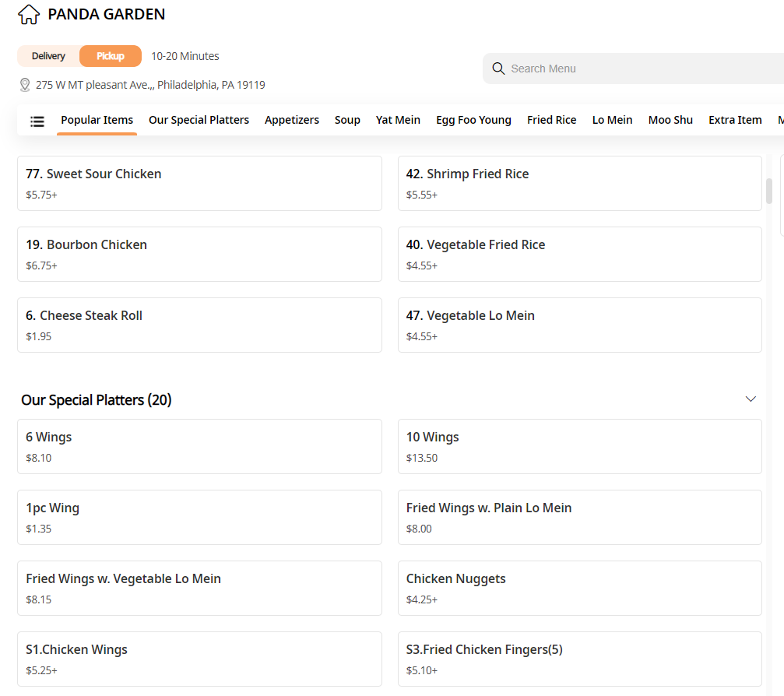Pick Shrimp Fried Rice item
784x696 pixels.
click(x=579, y=183)
